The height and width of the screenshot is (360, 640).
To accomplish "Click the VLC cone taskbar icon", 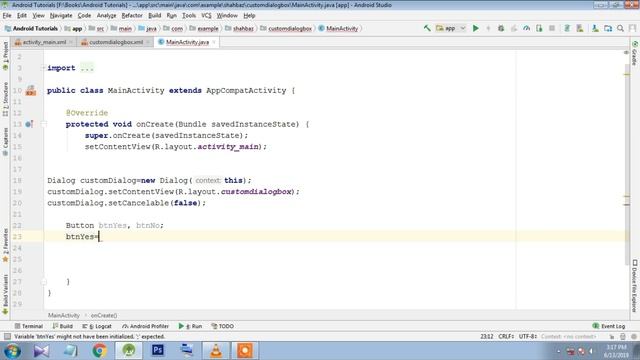I will (x=216, y=350).
